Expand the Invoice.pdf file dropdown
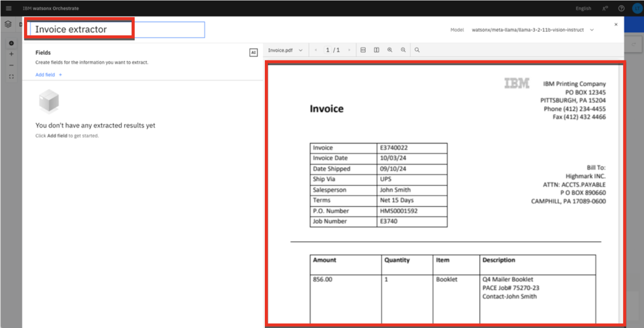 point(286,50)
